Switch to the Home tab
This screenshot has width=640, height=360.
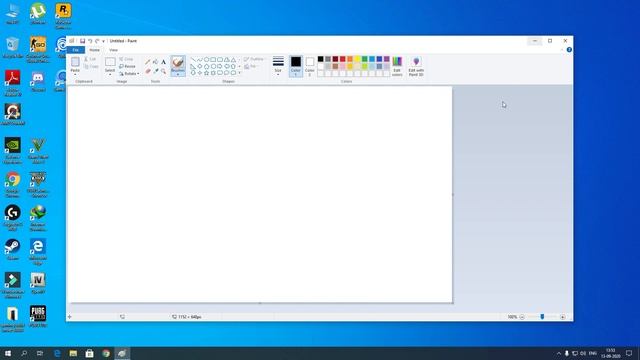(94, 50)
